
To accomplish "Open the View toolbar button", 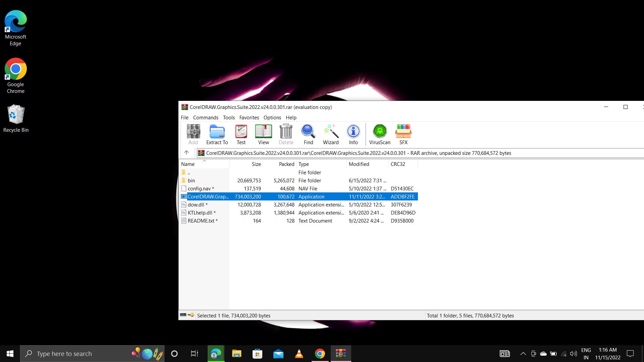I will tap(263, 134).
